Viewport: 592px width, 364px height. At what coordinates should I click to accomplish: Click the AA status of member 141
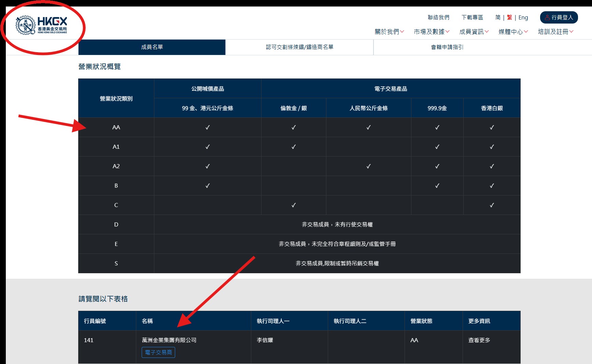pyautogui.click(x=414, y=340)
